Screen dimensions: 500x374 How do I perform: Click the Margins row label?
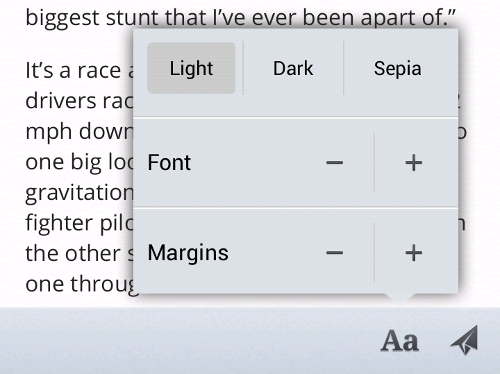pos(188,253)
